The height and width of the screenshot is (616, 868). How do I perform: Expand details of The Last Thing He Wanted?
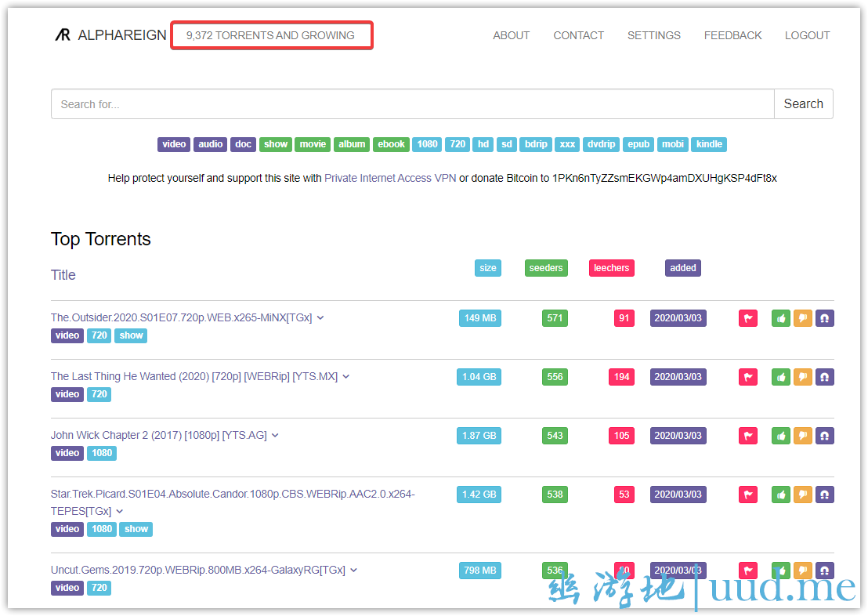tap(346, 377)
